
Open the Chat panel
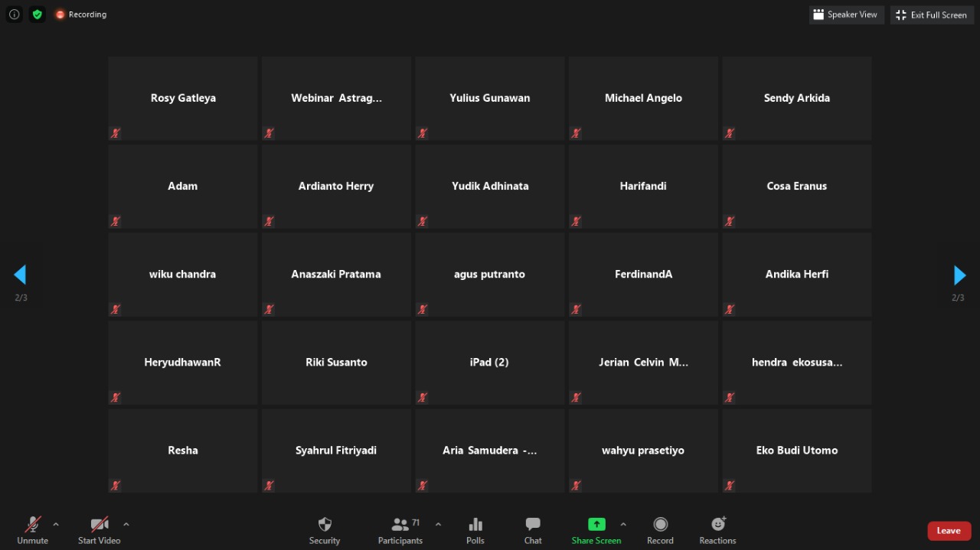tap(533, 530)
